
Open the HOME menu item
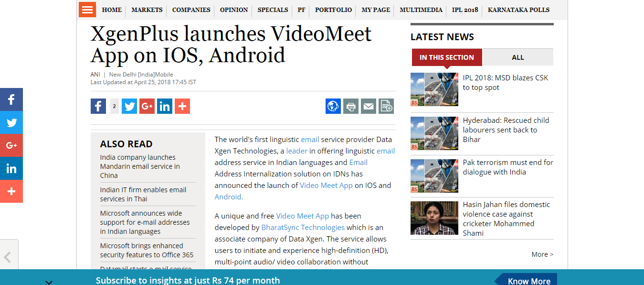(x=112, y=10)
